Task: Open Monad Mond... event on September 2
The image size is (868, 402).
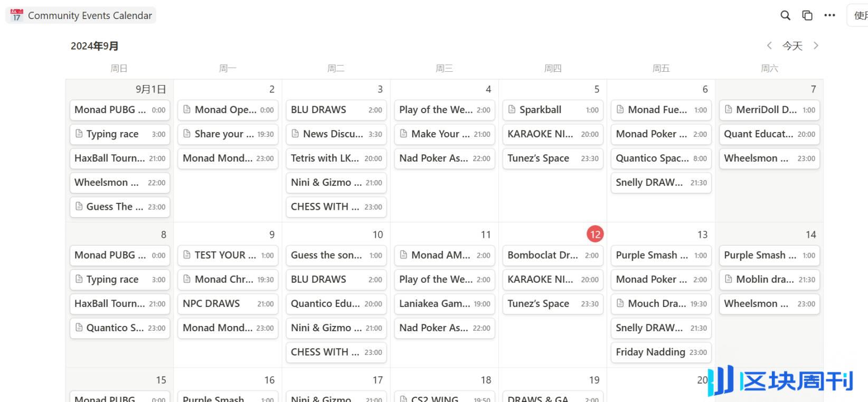Action: (228, 158)
